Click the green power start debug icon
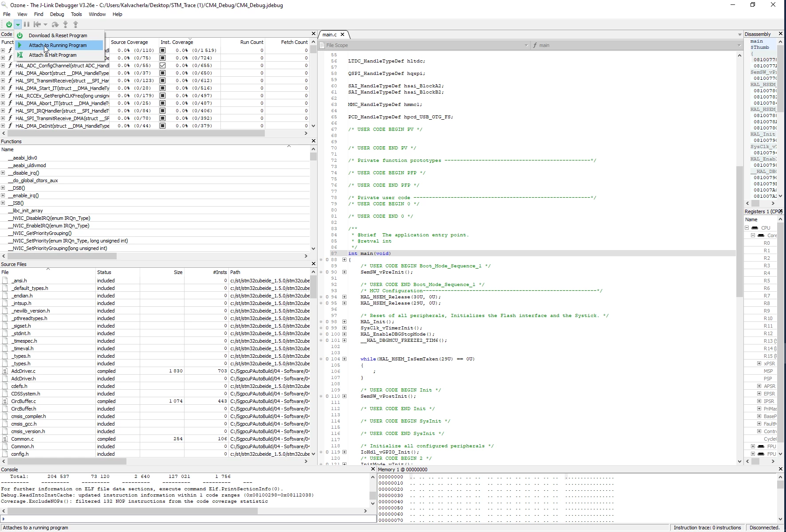 point(8,24)
